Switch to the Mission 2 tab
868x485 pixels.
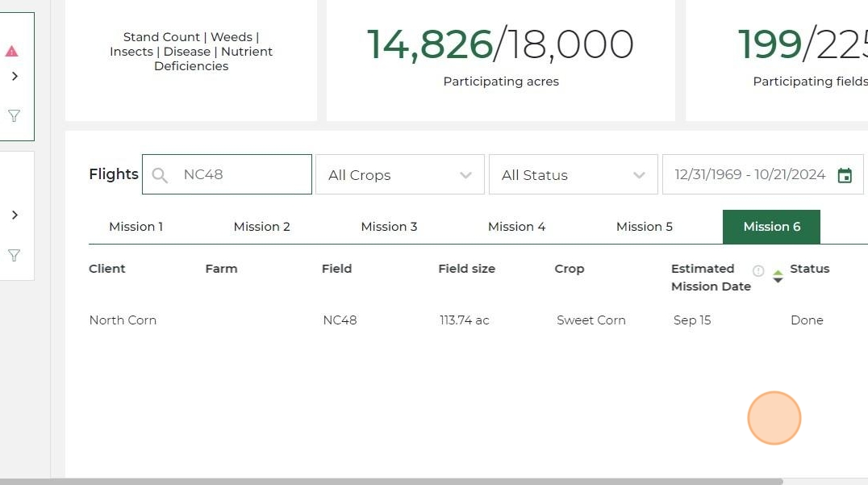261,227
